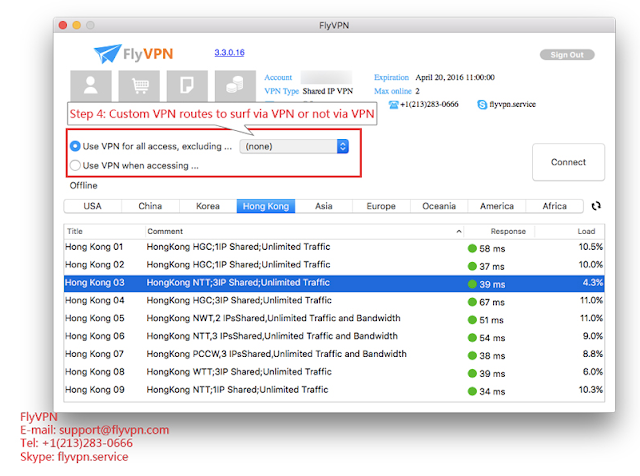Open the shopping cart purchase icon
640x476 pixels.
(139, 86)
